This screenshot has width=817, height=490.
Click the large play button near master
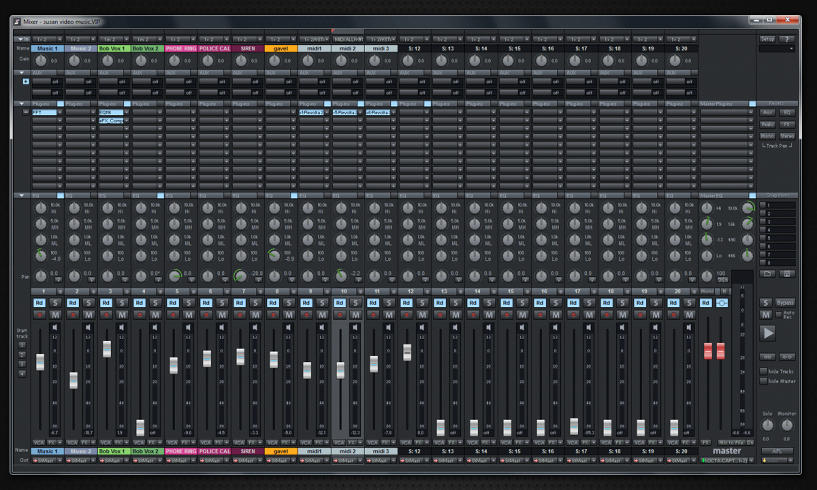(768, 333)
